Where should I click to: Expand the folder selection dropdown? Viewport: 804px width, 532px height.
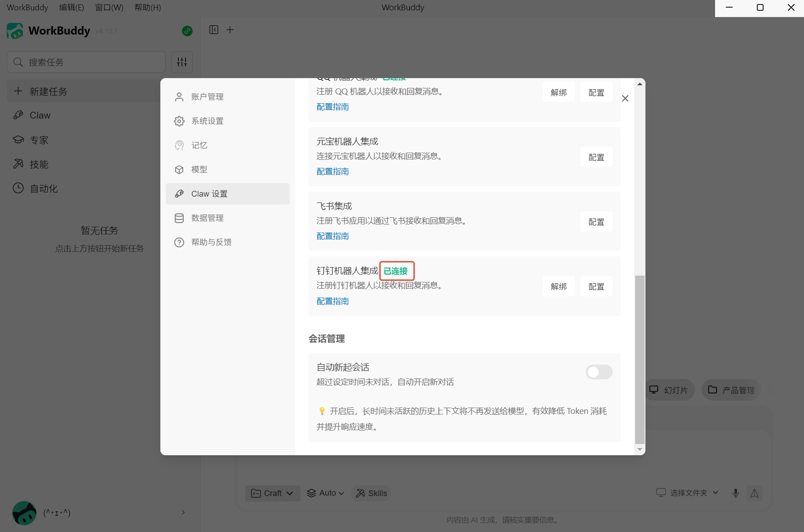[688, 493]
